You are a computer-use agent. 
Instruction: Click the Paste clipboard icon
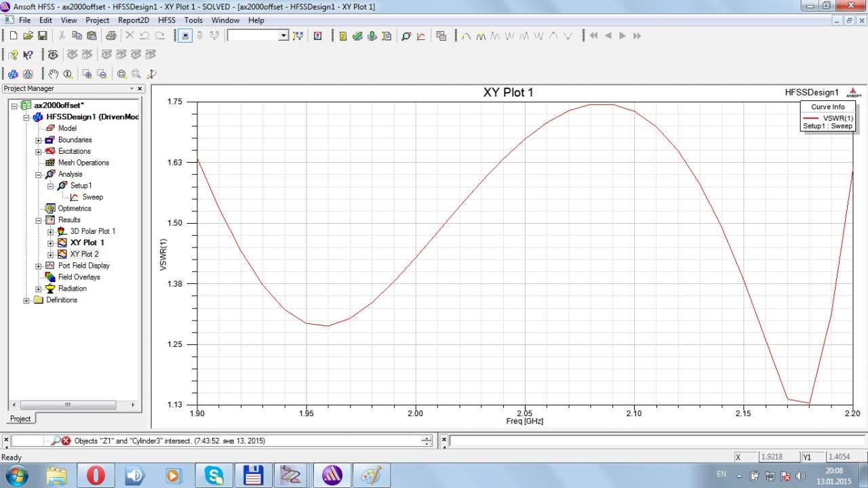point(91,36)
